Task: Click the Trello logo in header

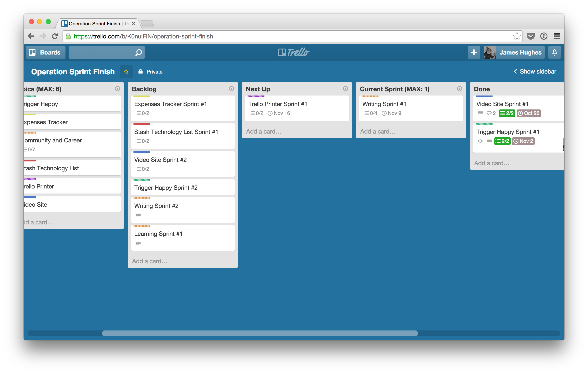Action: pyautogui.click(x=294, y=52)
